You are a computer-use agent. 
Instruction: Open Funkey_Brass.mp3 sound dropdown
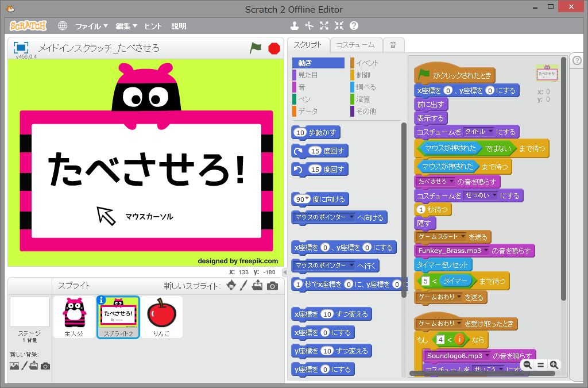pyautogui.click(x=486, y=250)
